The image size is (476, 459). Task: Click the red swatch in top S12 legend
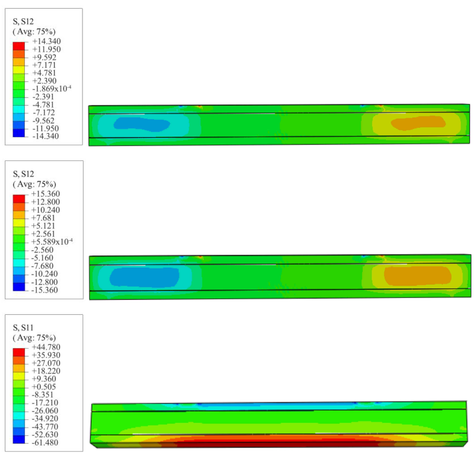19,46
